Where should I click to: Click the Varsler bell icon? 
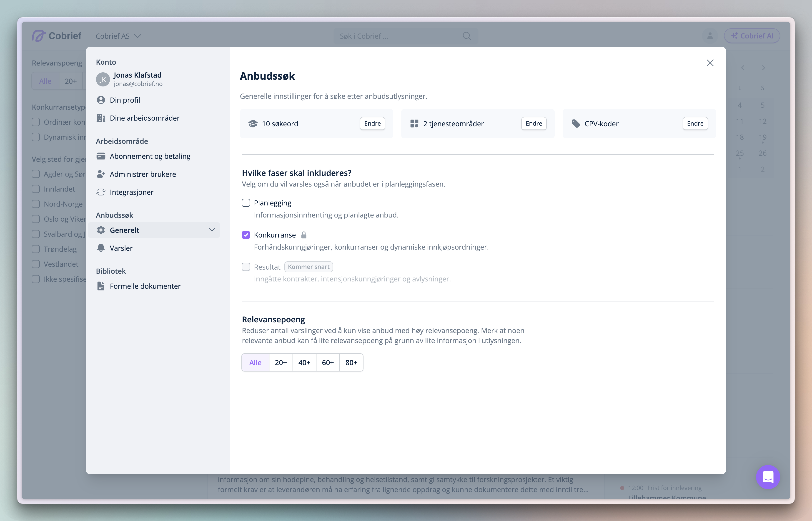click(101, 248)
